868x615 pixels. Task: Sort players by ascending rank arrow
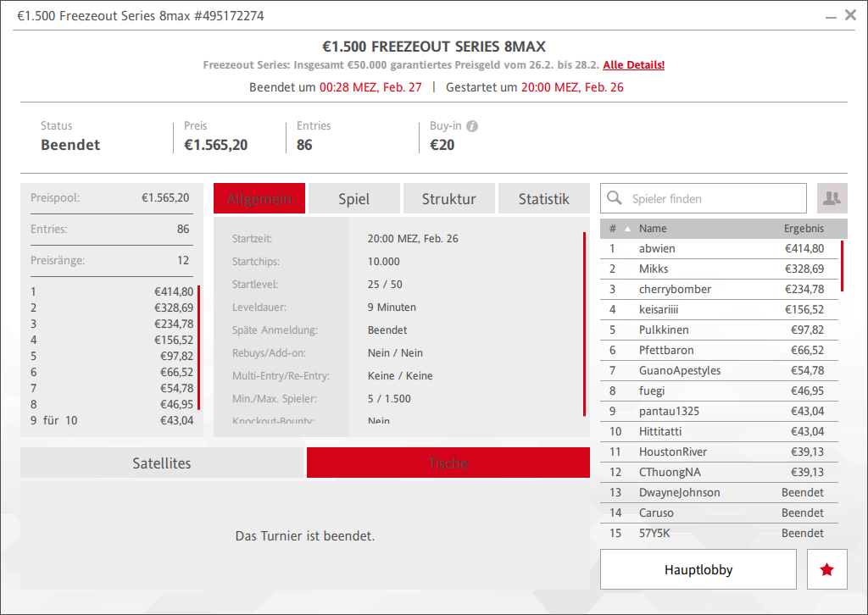(x=628, y=229)
